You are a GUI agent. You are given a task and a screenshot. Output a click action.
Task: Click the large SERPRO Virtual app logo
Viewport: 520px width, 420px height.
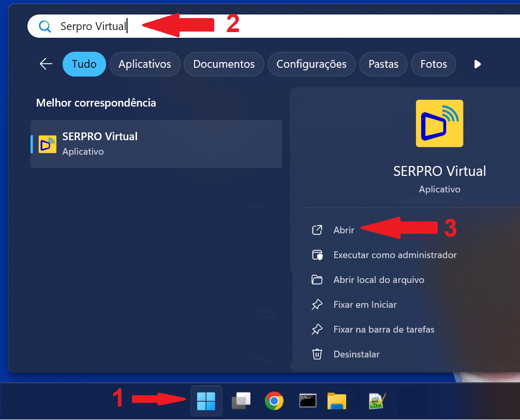(439, 123)
